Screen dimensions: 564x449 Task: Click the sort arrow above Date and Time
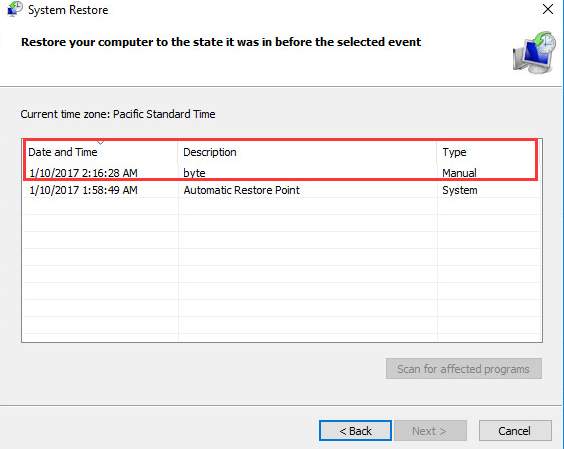tap(100, 143)
